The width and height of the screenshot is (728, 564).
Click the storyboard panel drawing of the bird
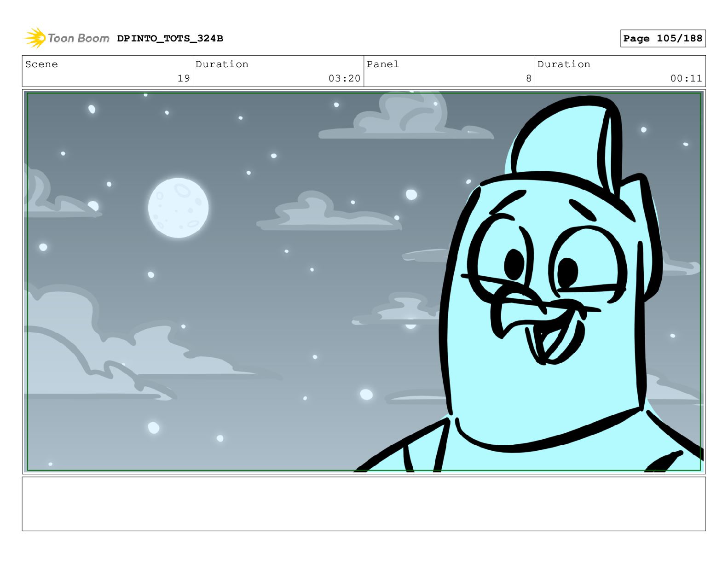364,282
